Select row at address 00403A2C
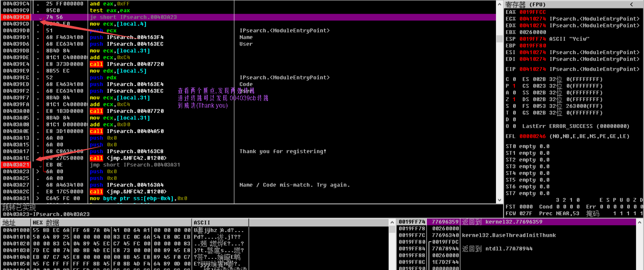Image resolution: width=644 pixels, height=270 pixels. coord(248,192)
